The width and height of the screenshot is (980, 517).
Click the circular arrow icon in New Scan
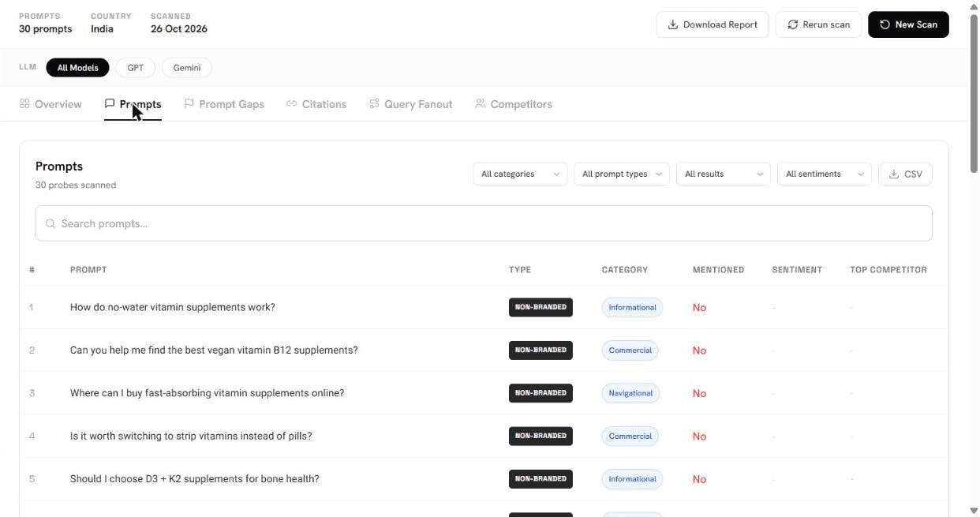885,24
